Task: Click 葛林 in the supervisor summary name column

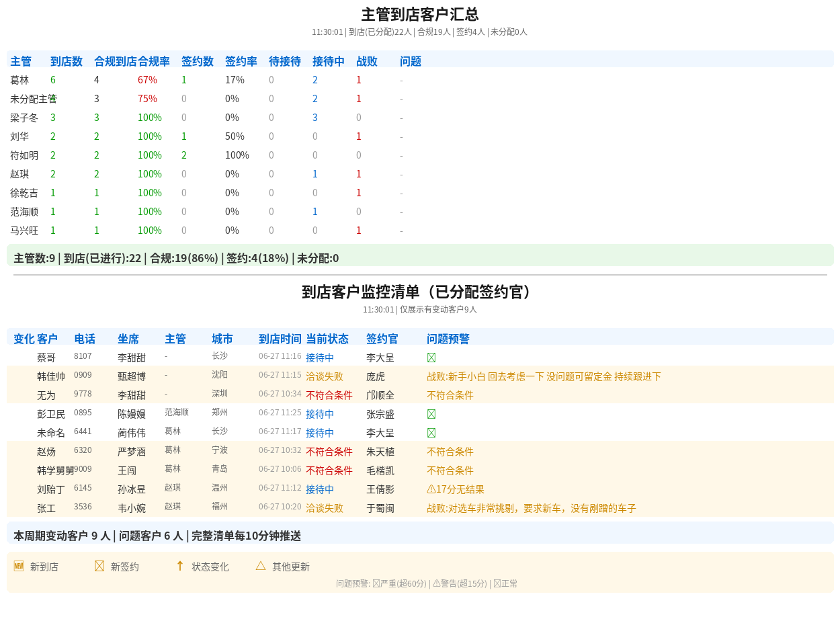Action: pyautogui.click(x=19, y=80)
